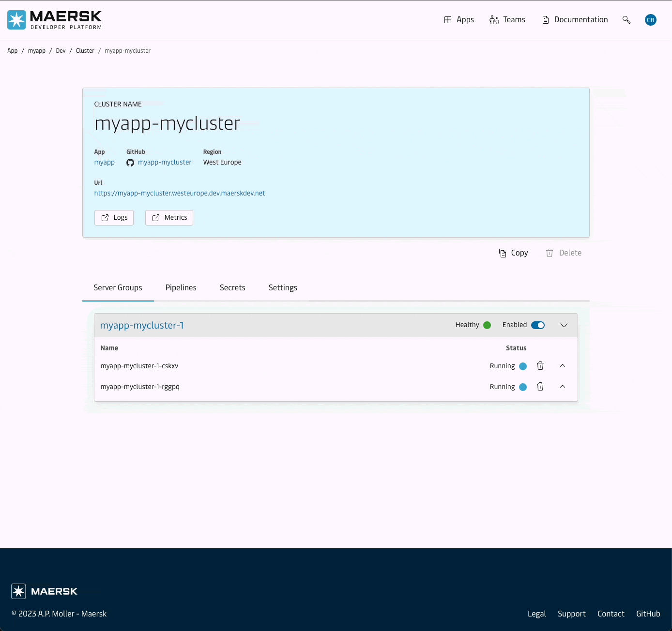Open the myapp-mycluster GitHub link

tap(165, 163)
